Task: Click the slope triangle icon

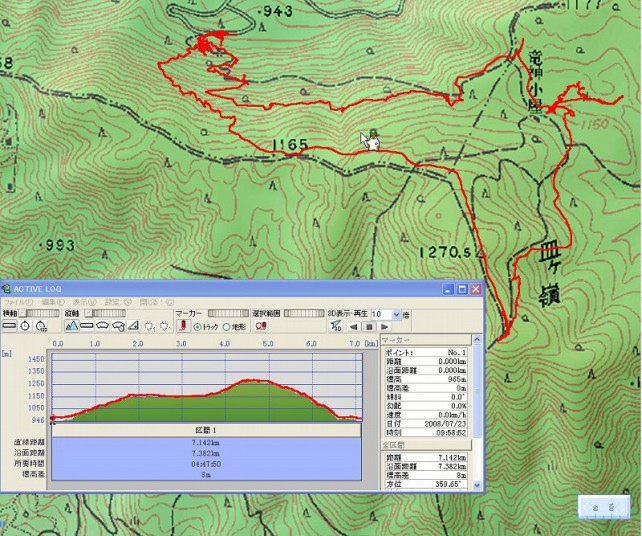Action: (133, 326)
